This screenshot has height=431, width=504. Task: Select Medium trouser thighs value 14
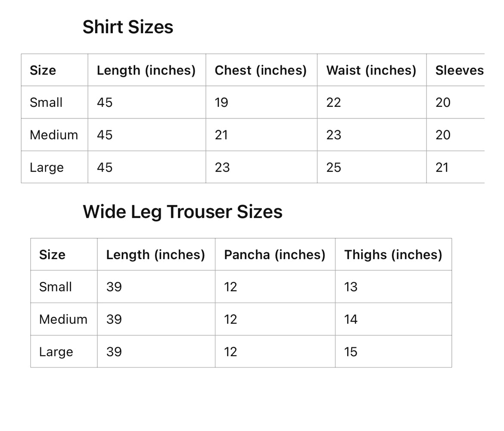pos(351,319)
